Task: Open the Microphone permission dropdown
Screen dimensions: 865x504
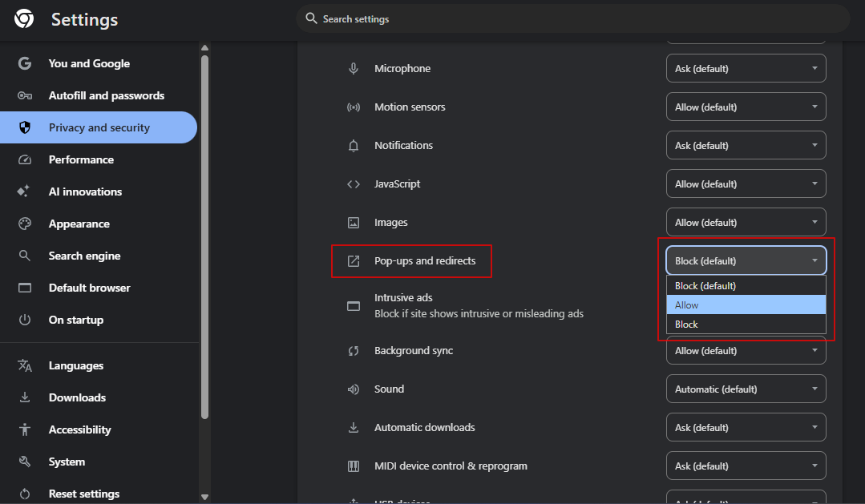Action: (746, 68)
